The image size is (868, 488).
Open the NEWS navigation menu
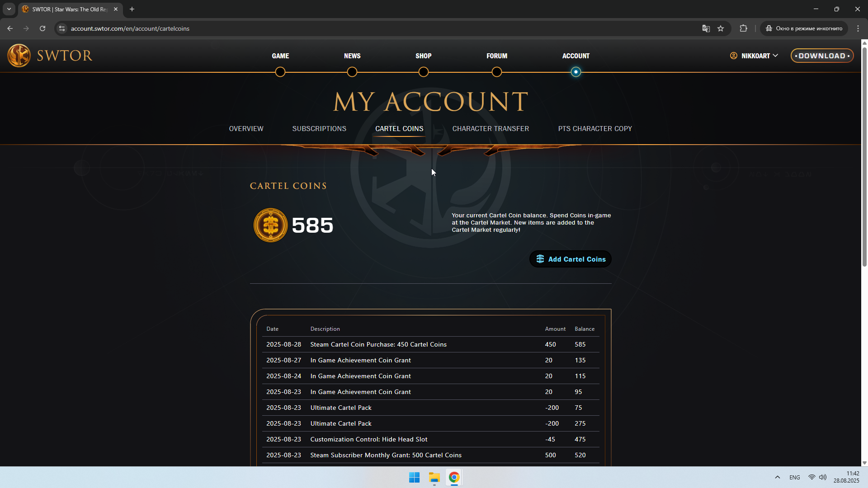coord(352,56)
